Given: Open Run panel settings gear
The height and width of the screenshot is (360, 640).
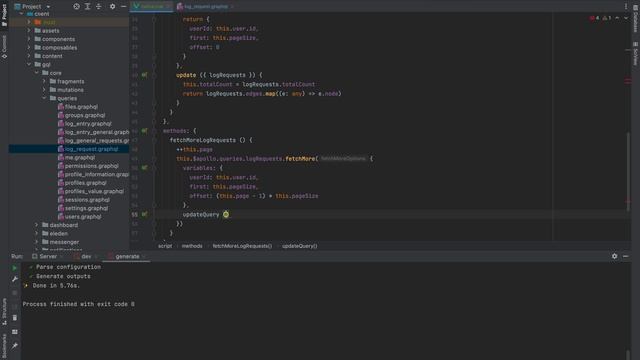Looking at the screenshot, I should pyautogui.click(x=614, y=256).
